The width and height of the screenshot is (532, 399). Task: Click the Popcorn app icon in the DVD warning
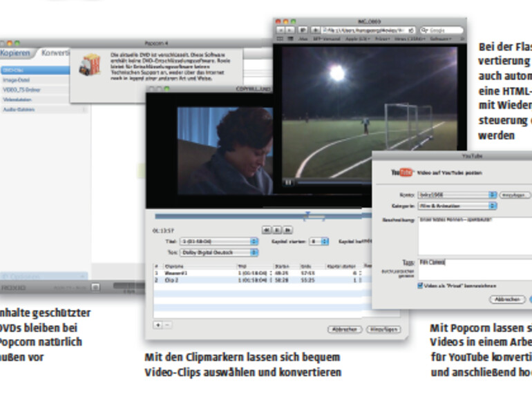pyautogui.click(x=91, y=64)
